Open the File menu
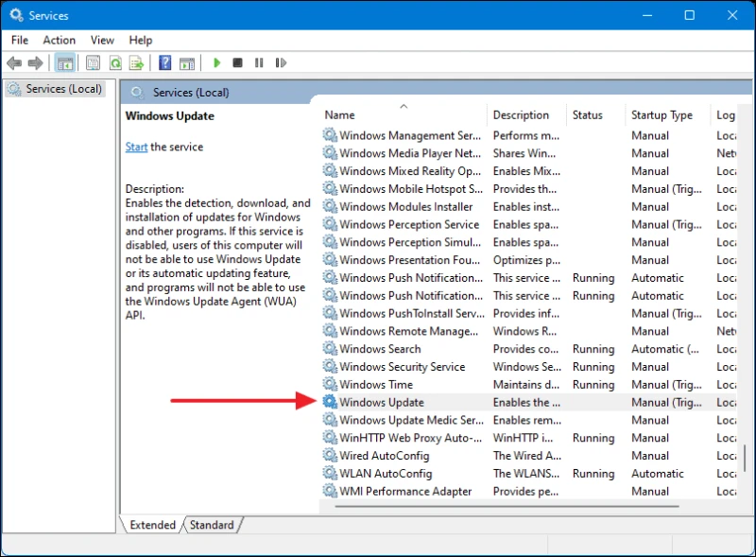756x557 pixels. (x=20, y=40)
